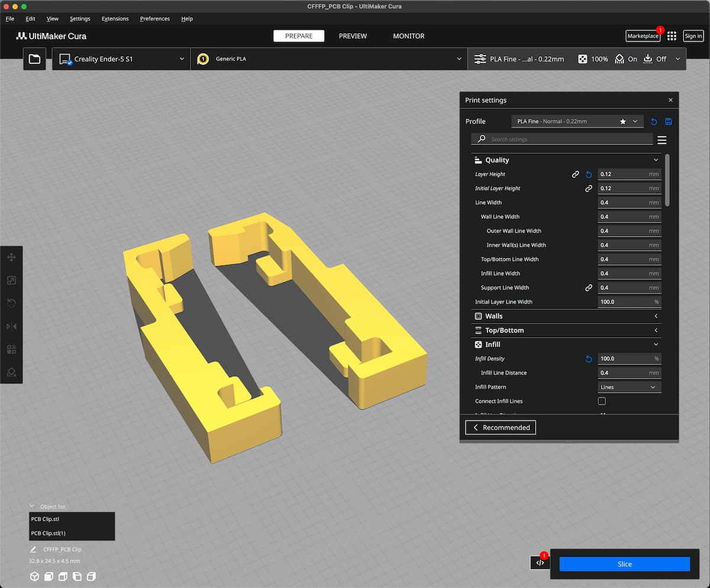Screen dimensions: 710x588
Task: Select the Move tool in left toolbar
Action: (11, 257)
